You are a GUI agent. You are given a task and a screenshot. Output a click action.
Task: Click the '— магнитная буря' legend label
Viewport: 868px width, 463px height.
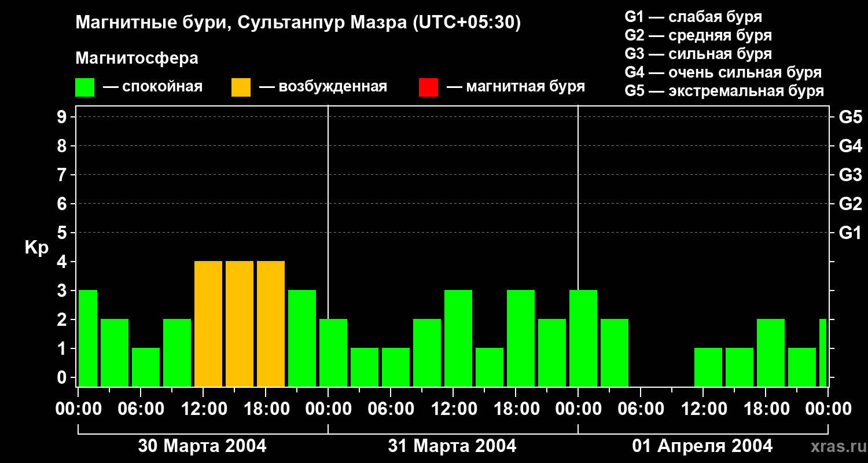(516, 87)
